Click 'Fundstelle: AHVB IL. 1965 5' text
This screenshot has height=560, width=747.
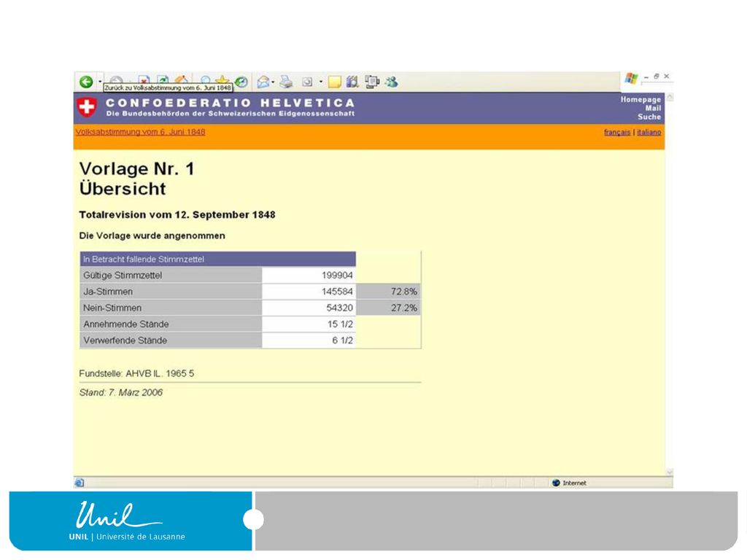coord(136,373)
